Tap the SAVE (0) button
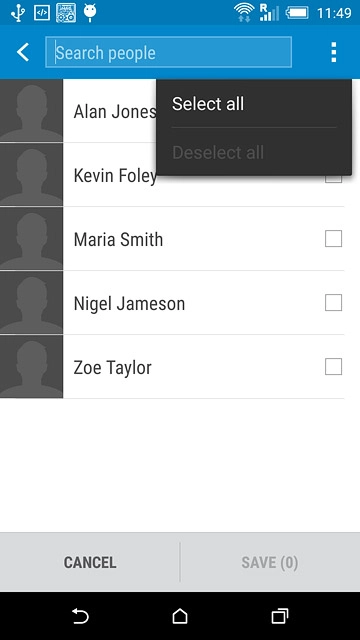Screen dimensions: 360x640 pyautogui.click(x=270, y=562)
